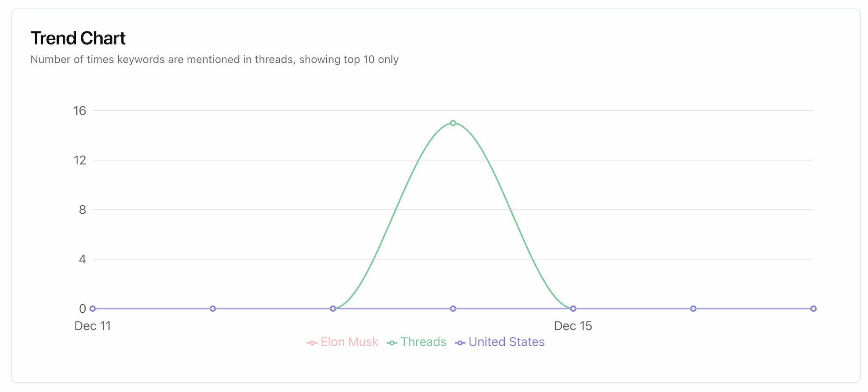Viewport: 868px width, 392px height.
Task: Click the purple United States legend marker icon
Action: tap(460, 343)
